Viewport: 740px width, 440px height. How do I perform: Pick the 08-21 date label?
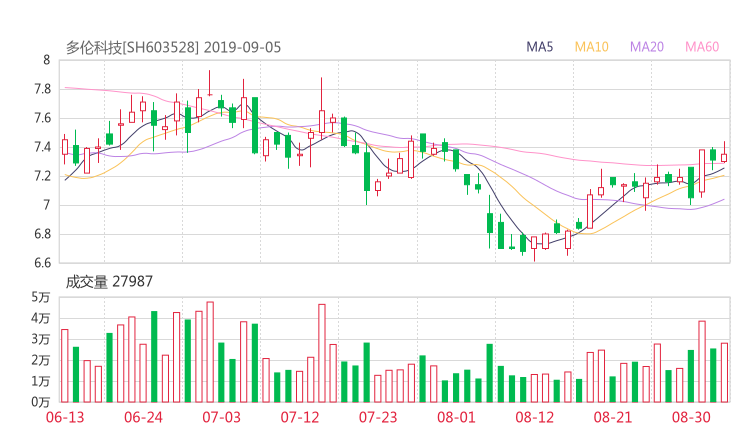612,416
